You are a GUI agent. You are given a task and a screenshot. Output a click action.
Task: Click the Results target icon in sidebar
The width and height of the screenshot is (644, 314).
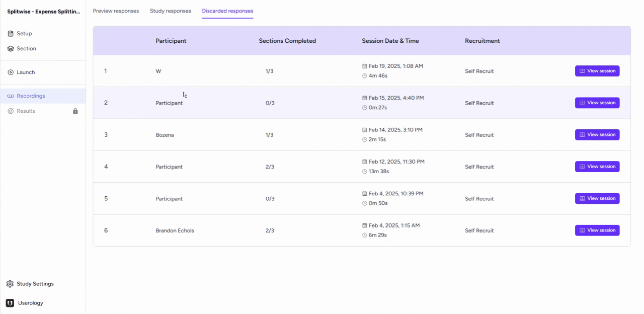pyautogui.click(x=11, y=111)
